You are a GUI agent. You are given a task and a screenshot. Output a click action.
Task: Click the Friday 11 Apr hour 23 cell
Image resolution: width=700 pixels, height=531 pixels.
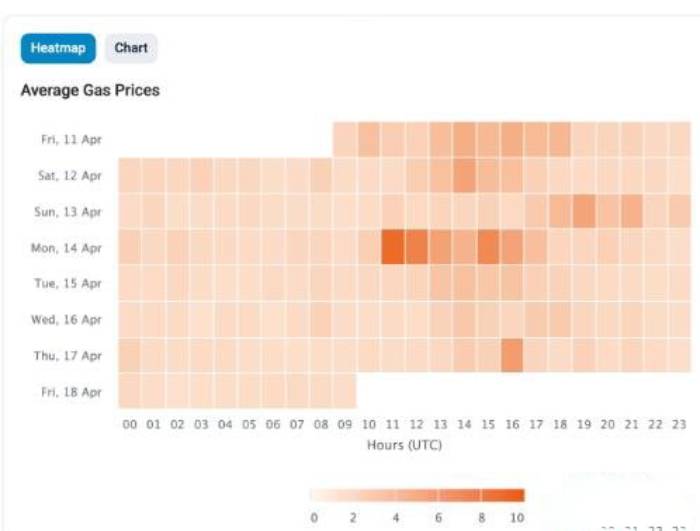[x=681, y=139]
